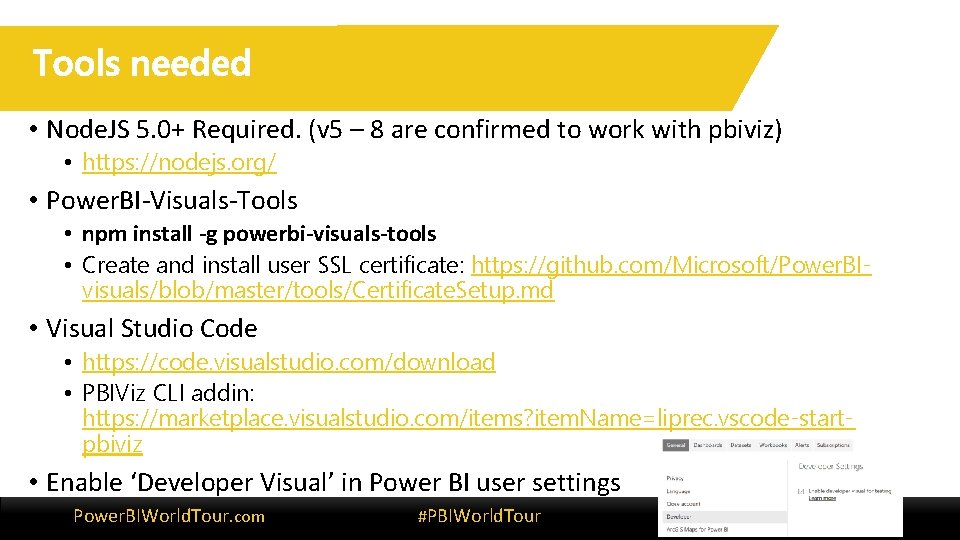Select Privacy in the settings list
960x540 pixels.
675,478
